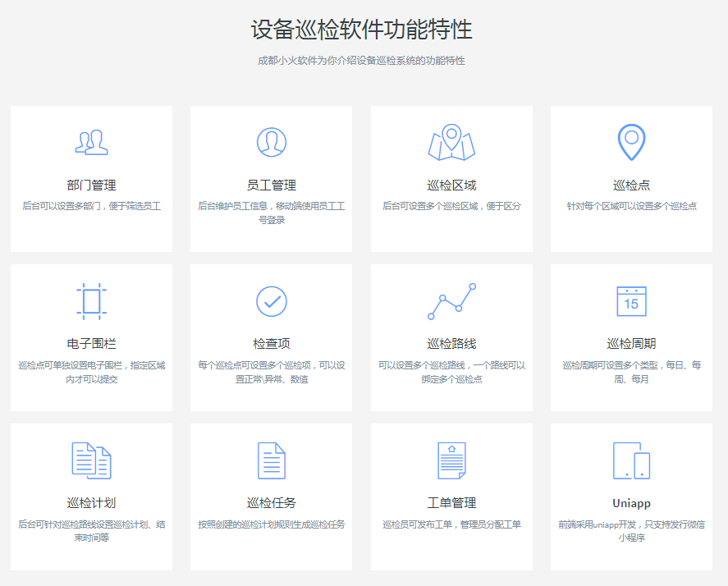Open the 部门管理 heading
Image resolution: width=728 pixels, height=586 pixels.
91,185
